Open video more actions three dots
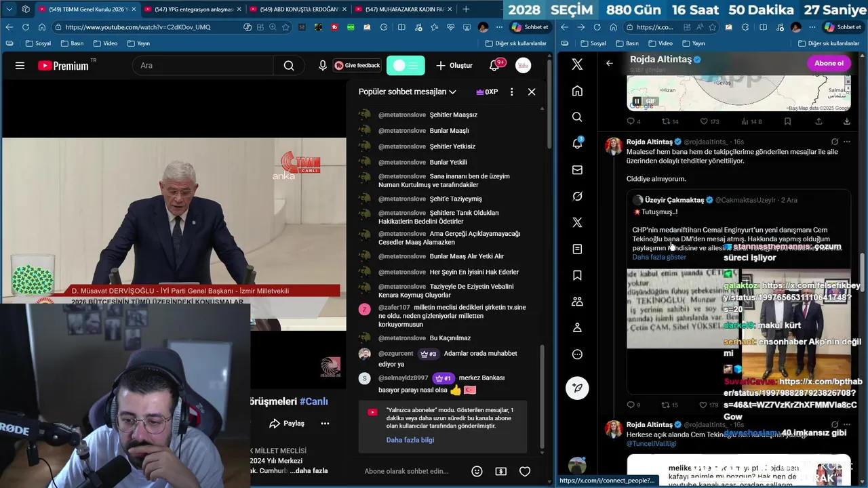 [325, 424]
